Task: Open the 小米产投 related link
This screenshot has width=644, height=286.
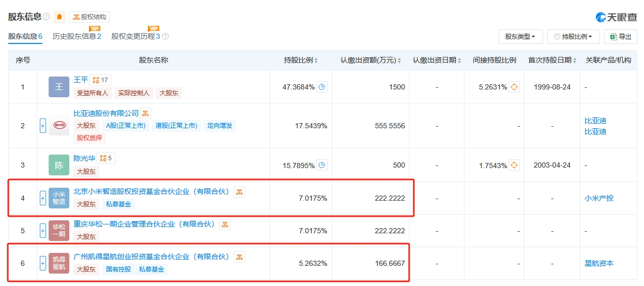Action: pyautogui.click(x=599, y=198)
